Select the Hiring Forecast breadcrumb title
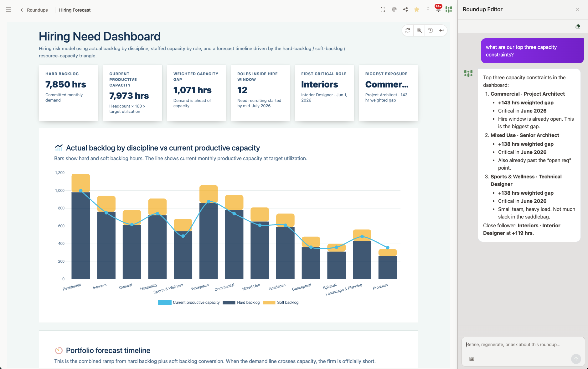This screenshot has height=369, width=588. [x=75, y=10]
